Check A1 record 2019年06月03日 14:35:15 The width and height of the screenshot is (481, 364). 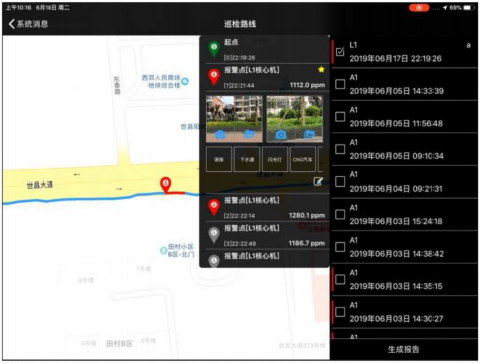click(x=340, y=279)
